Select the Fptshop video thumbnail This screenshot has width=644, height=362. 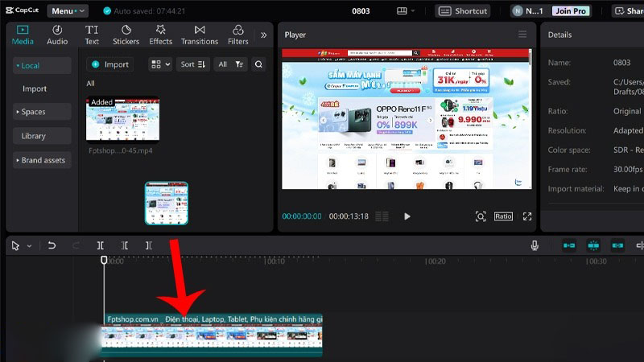pyautogui.click(x=122, y=119)
